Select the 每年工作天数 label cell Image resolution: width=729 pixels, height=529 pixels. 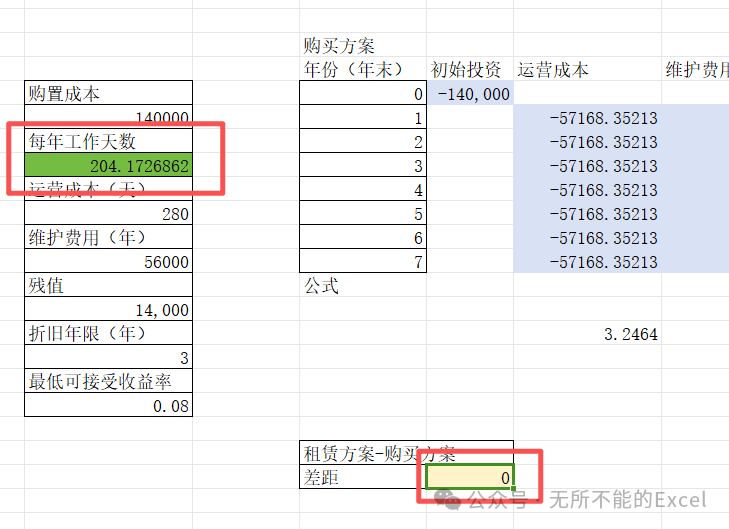click(108, 141)
